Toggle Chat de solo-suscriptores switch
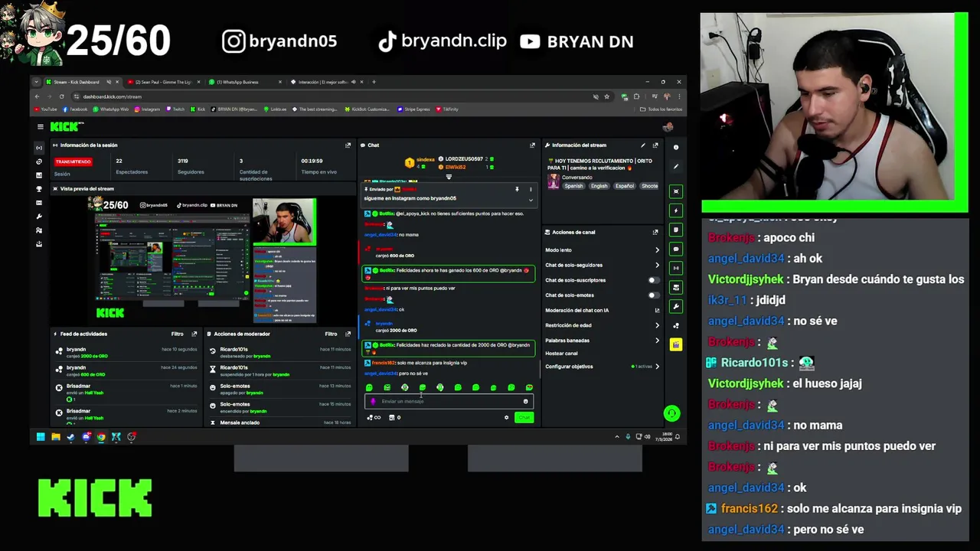Screen dimensions: 980x551 pos(652,280)
